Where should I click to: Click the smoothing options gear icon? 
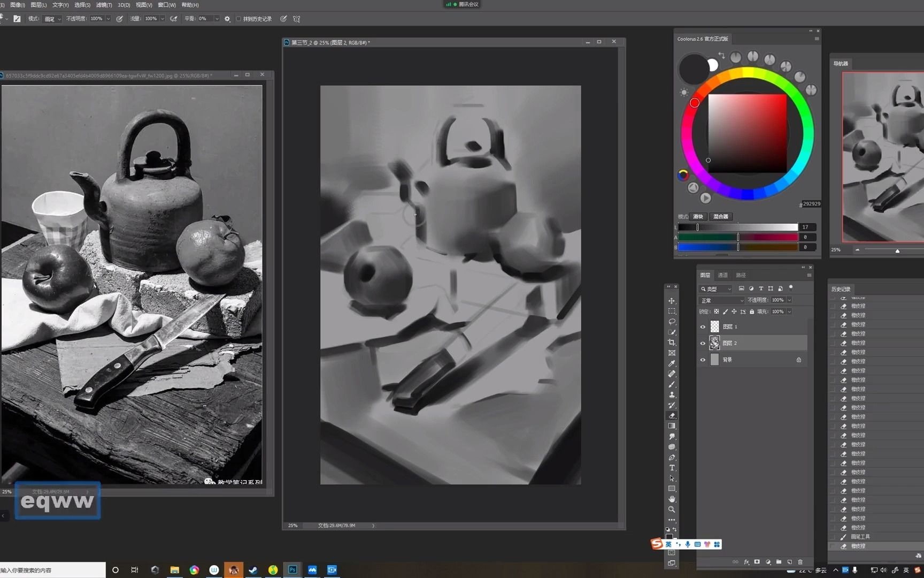click(227, 19)
